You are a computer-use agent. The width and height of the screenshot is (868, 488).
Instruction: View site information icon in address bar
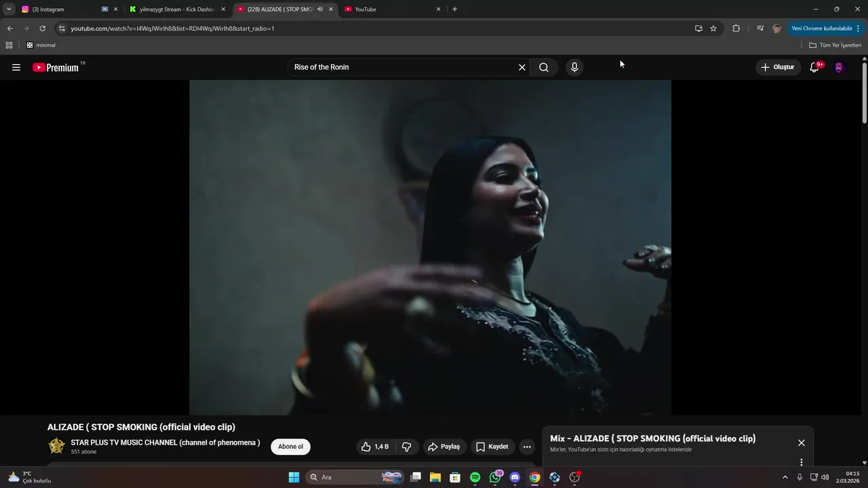tap(62, 28)
